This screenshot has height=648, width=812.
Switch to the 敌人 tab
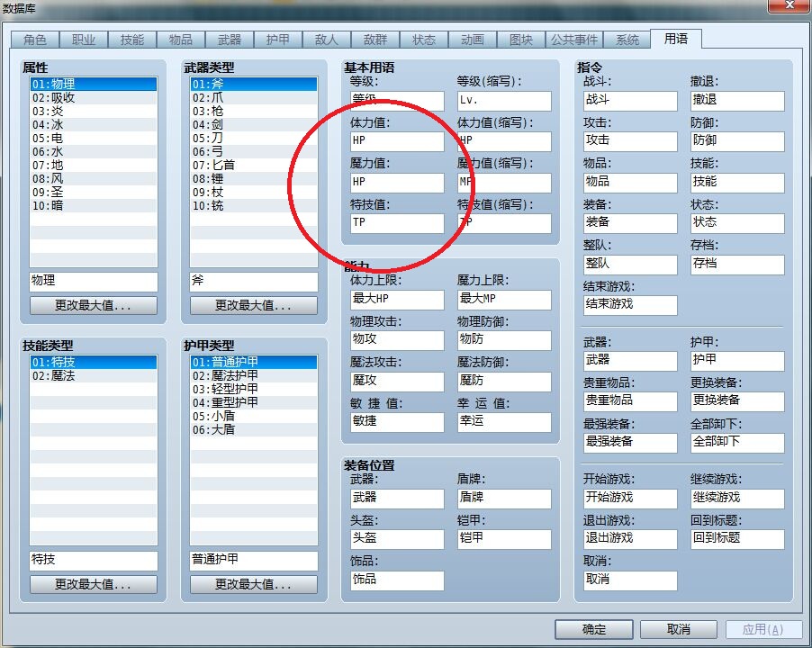click(327, 40)
